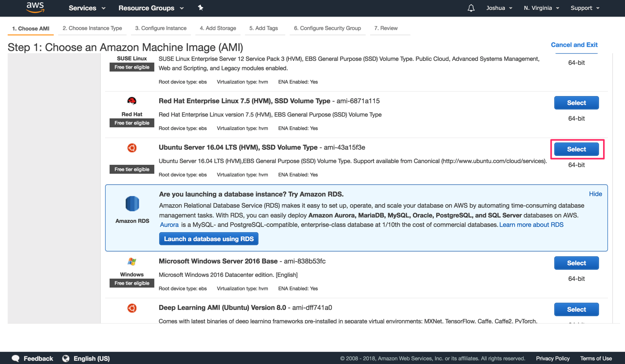Click the AMI ID ami-6871a115
This screenshot has width=625, height=364.
click(358, 101)
